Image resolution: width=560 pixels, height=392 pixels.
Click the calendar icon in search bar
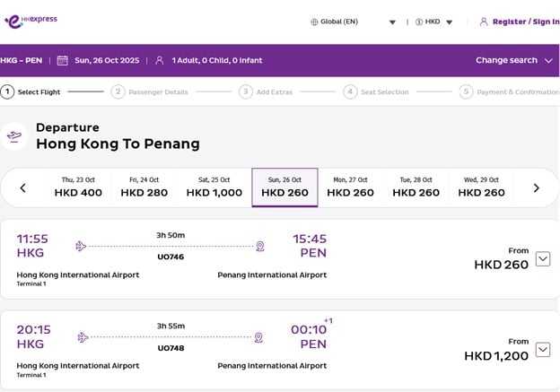(63, 60)
